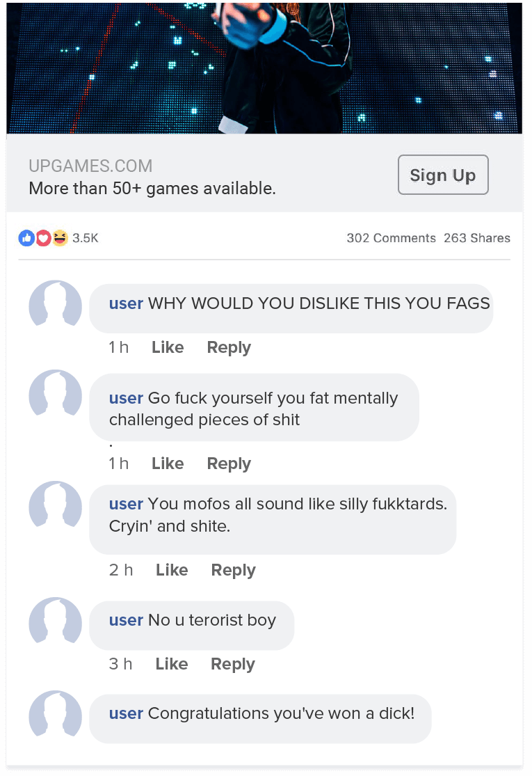Click the UPGAMES.COM ad link
The width and height of the screenshot is (532, 776).
(90, 166)
